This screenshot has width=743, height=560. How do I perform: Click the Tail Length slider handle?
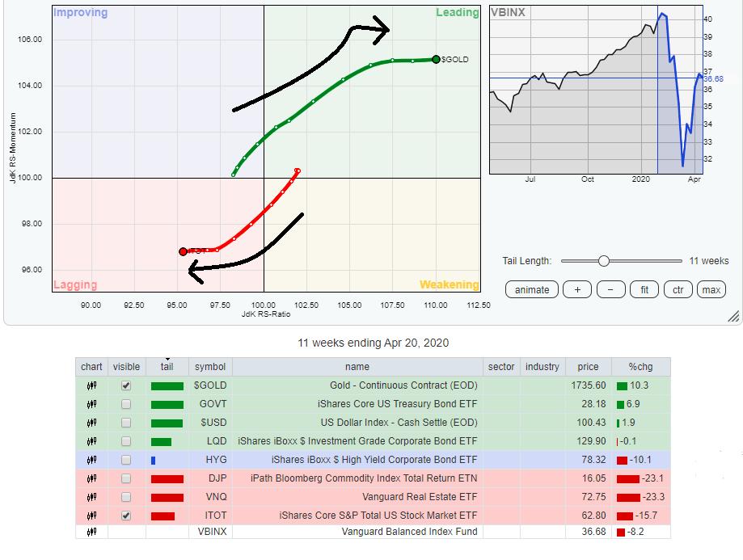[603, 261]
